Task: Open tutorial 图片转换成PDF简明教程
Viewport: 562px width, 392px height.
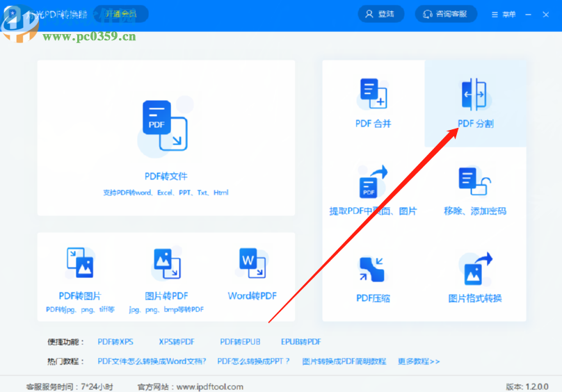Action: tap(344, 361)
